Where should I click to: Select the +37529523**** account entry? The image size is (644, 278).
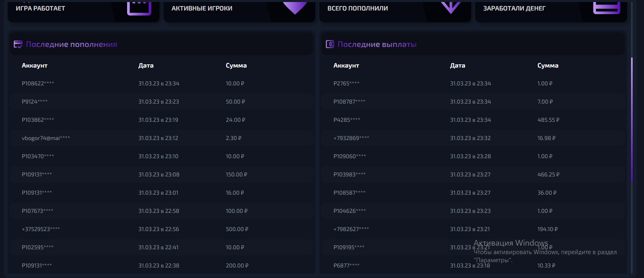tap(41, 229)
